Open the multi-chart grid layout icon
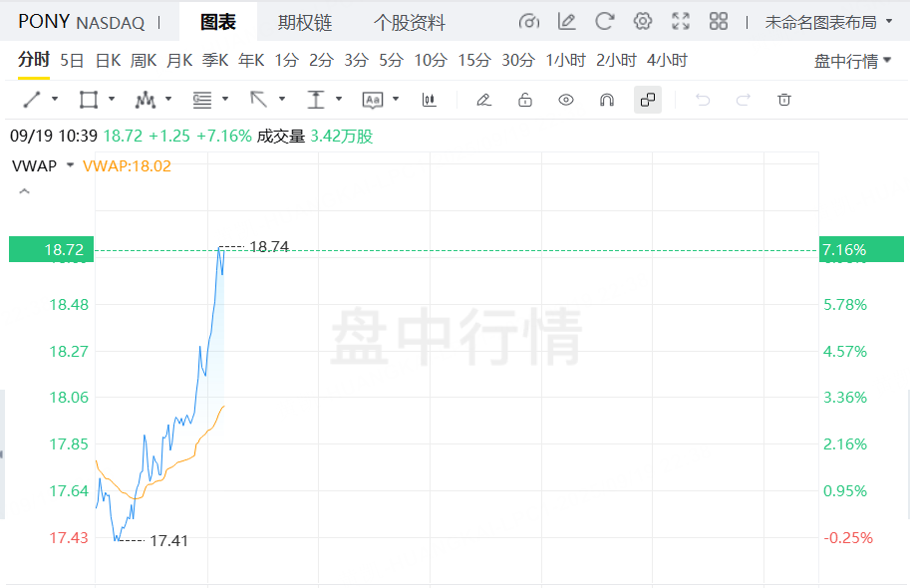Image resolution: width=910 pixels, height=588 pixels. 719,22
